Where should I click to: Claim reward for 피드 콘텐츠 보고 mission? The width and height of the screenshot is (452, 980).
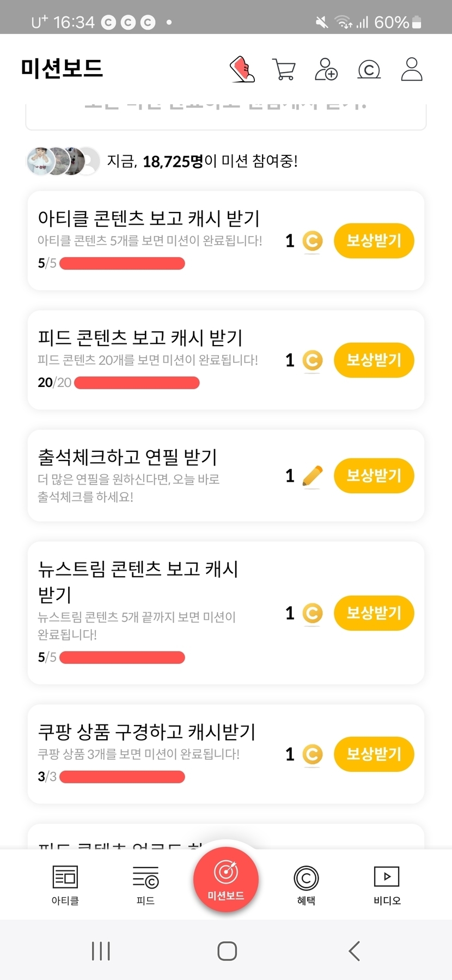pos(374,360)
